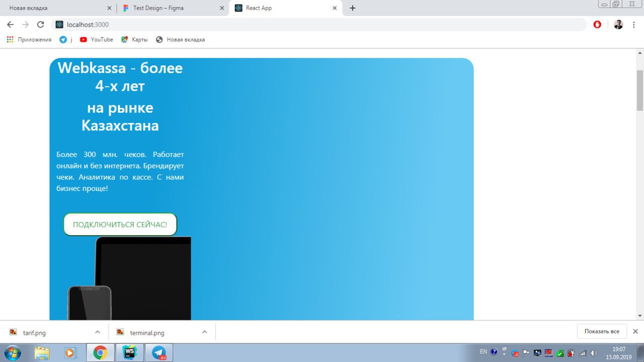Click the page scrollbar up arrow

pyautogui.click(x=640, y=53)
